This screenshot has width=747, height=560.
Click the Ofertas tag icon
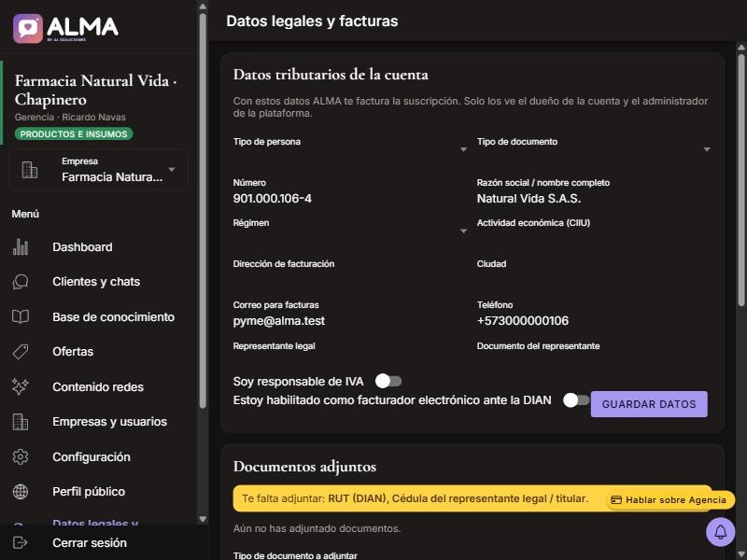pos(20,352)
